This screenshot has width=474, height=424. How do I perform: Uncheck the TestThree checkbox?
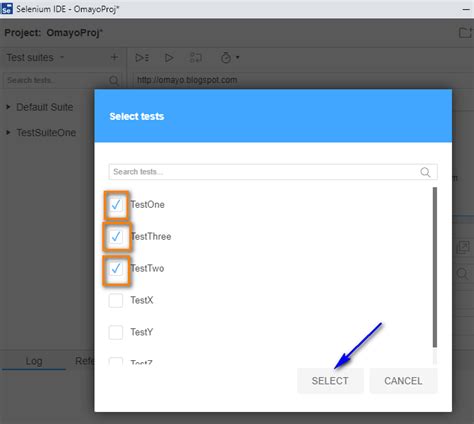click(116, 236)
